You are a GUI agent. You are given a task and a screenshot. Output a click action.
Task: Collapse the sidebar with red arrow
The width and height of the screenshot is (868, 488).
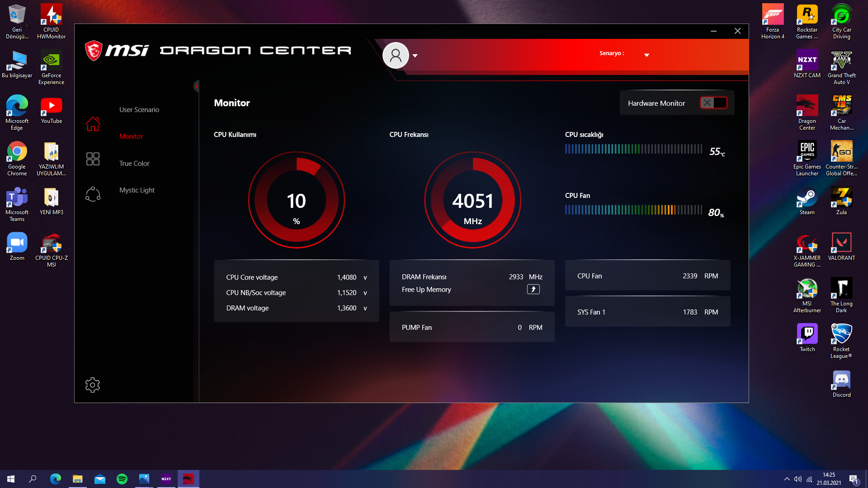[196, 86]
